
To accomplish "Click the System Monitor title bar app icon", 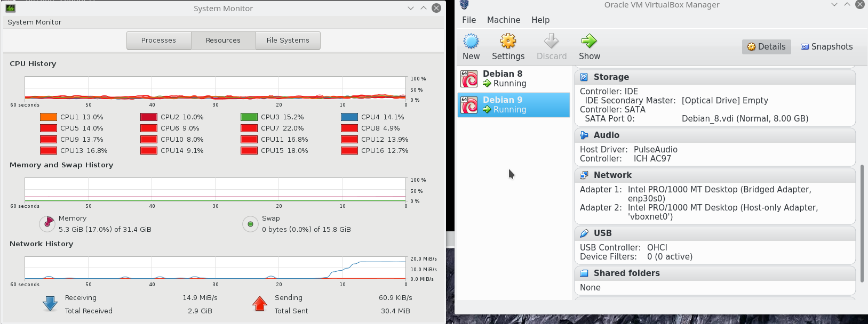I will (10, 8).
